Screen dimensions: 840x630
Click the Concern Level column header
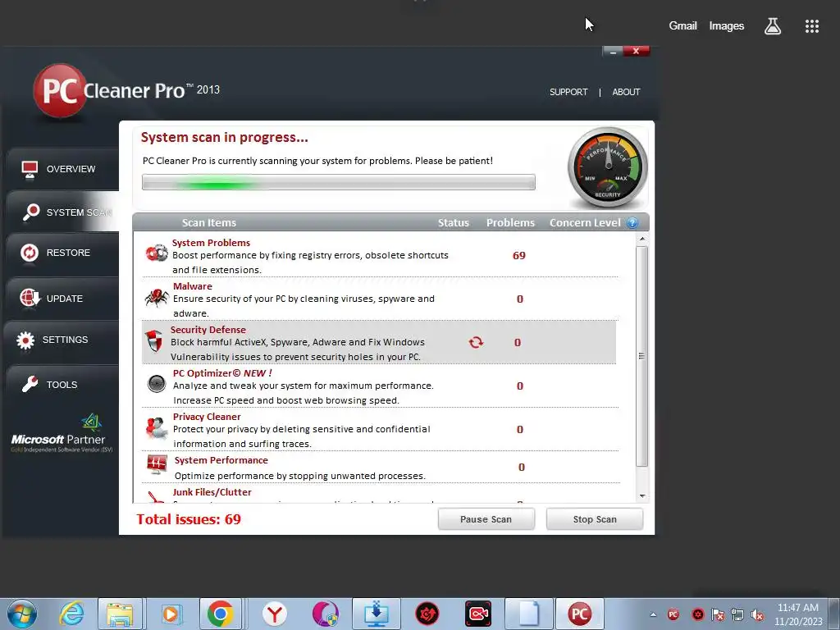[x=585, y=223]
